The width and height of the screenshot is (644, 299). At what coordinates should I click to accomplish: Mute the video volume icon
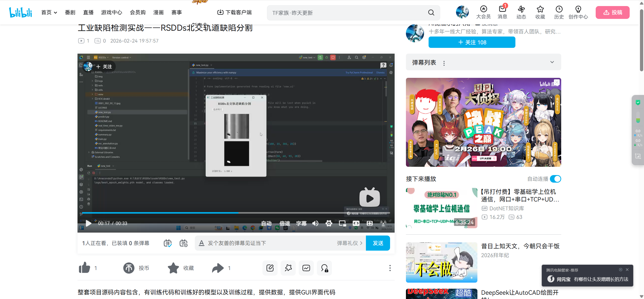pyautogui.click(x=315, y=223)
